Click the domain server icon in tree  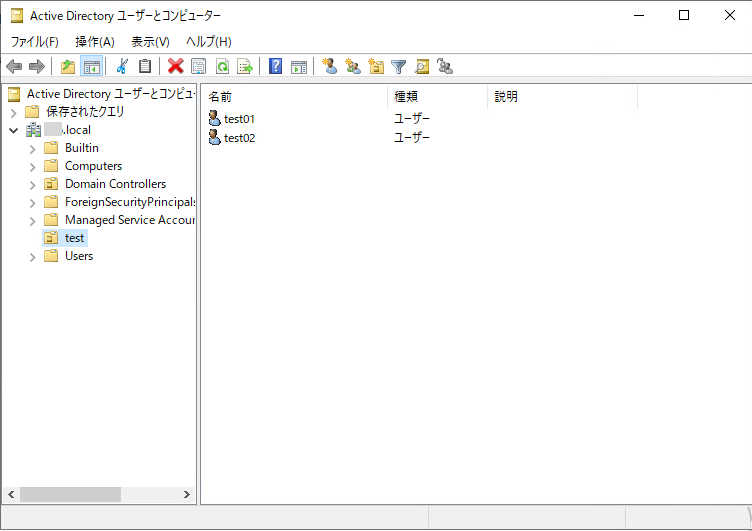[x=34, y=130]
